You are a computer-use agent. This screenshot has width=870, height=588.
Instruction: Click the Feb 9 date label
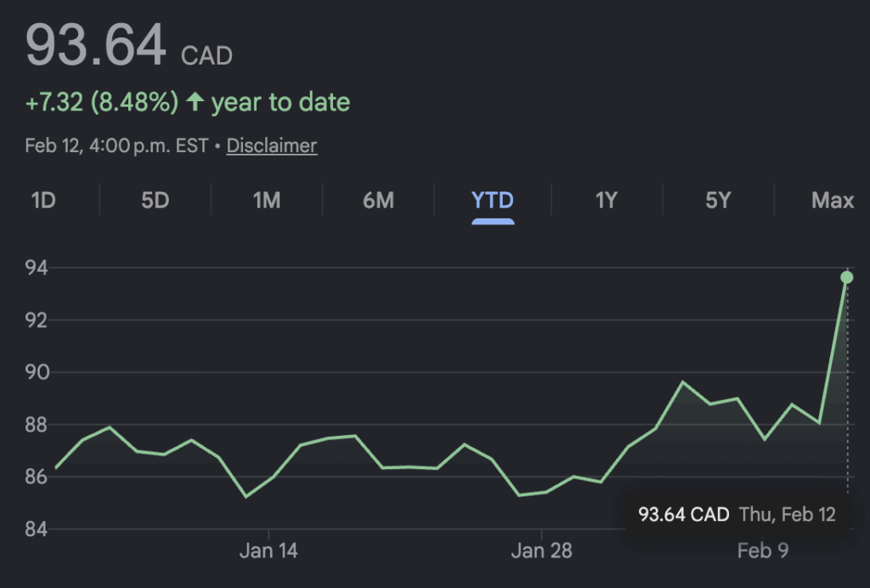click(x=762, y=551)
